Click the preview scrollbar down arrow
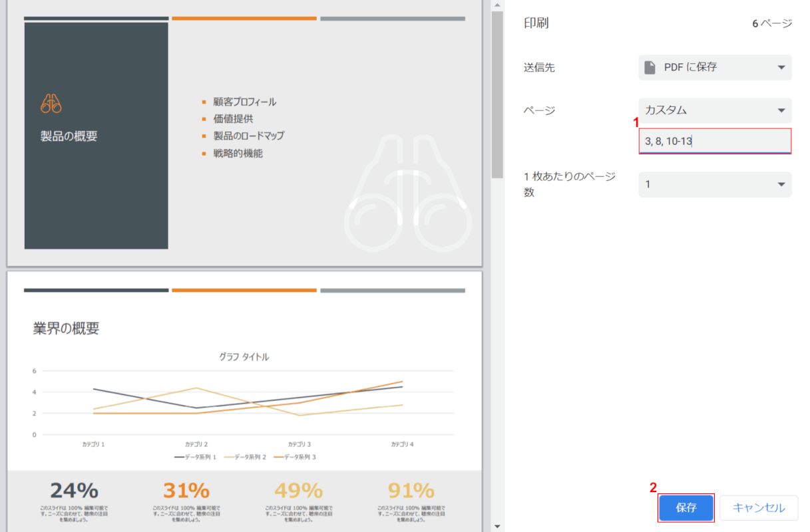This screenshot has width=810, height=532. pyautogui.click(x=497, y=526)
